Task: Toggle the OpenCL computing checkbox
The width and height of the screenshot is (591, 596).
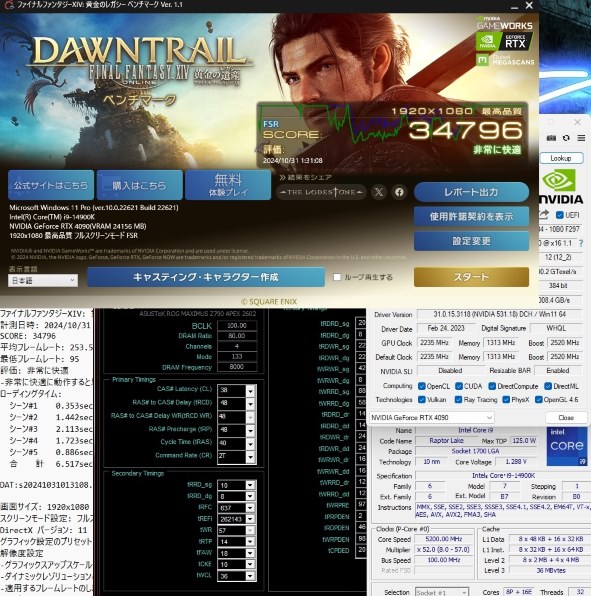Action: click(421, 386)
